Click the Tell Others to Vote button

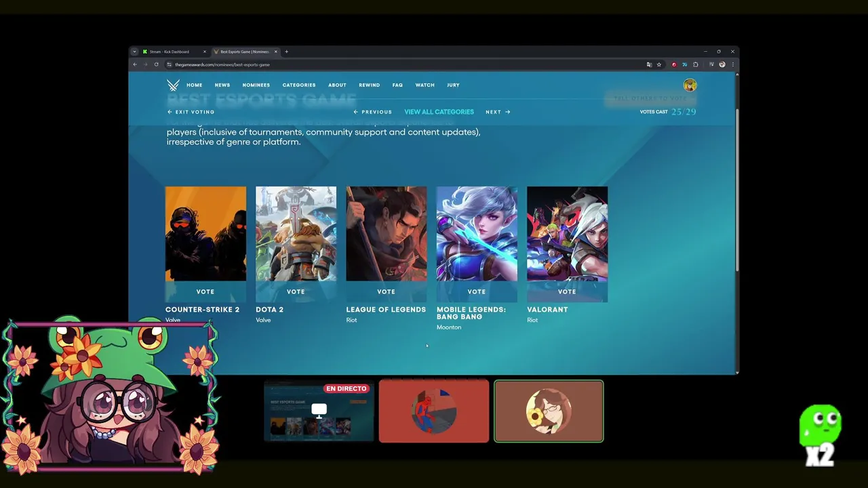[x=650, y=98]
